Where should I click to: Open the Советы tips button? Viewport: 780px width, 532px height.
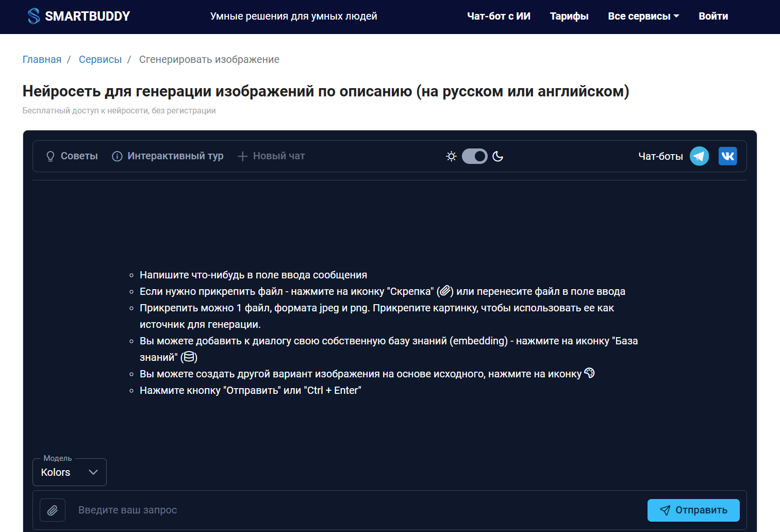click(72, 156)
